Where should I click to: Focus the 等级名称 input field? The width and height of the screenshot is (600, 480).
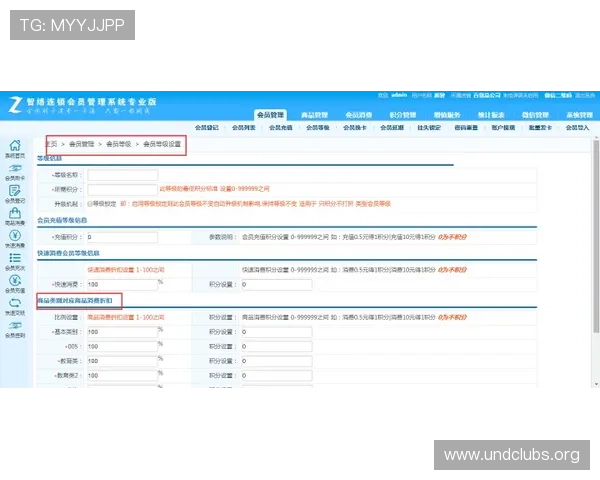pos(122,175)
